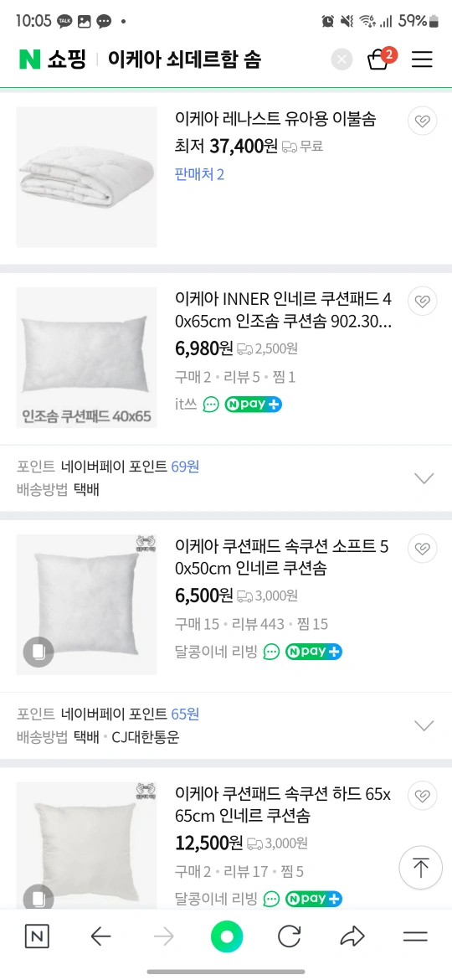Reload the page with the refresh icon
The image size is (452, 980).
coord(289,936)
